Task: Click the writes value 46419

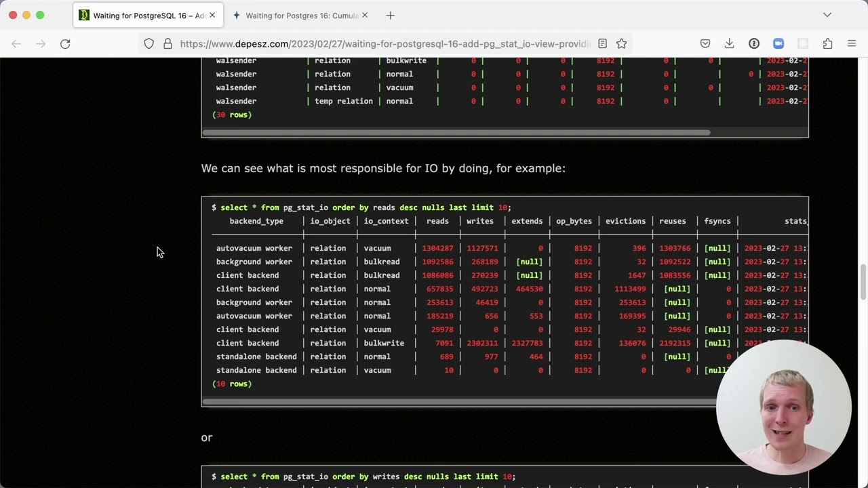Action: (x=487, y=302)
